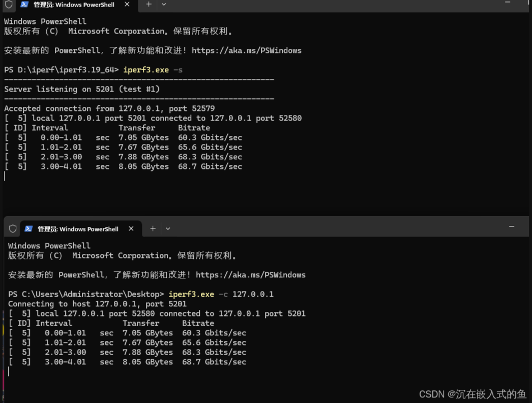Click the PowerShell icon on the bottom window's tab
The height and width of the screenshot is (403, 532).
[x=28, y=229]
